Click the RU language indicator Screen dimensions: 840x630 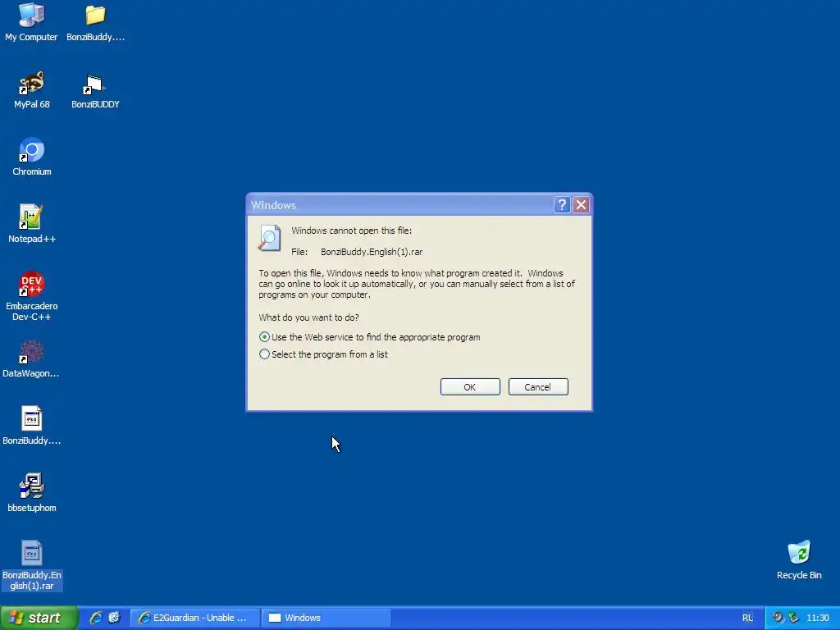click(747, 618)
